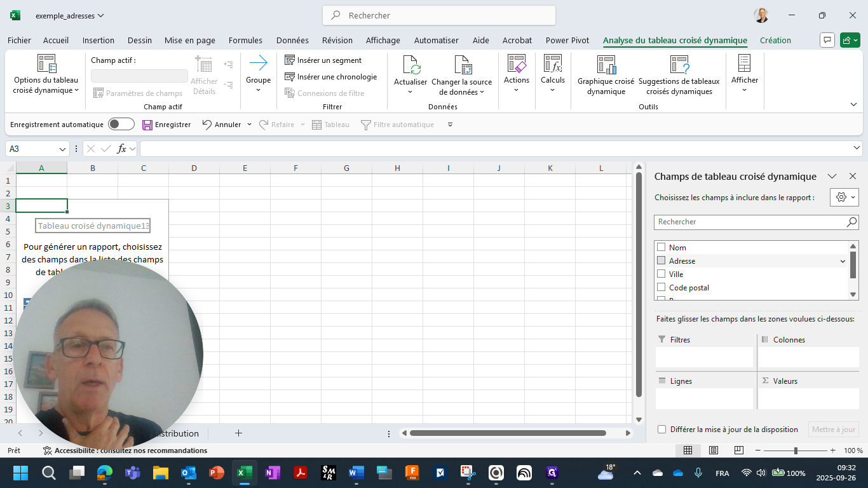Click the Actualiser refresh icon

[x=410, y=65]
